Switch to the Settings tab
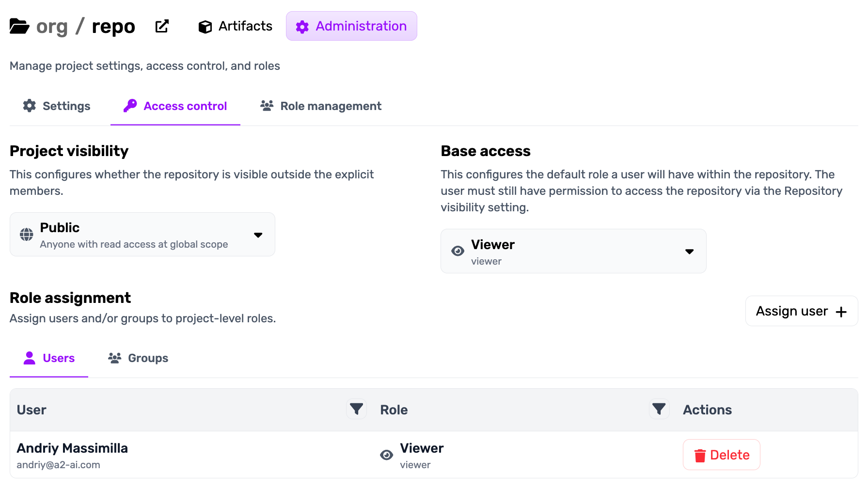868x490 pixels. tap(56, 106)
